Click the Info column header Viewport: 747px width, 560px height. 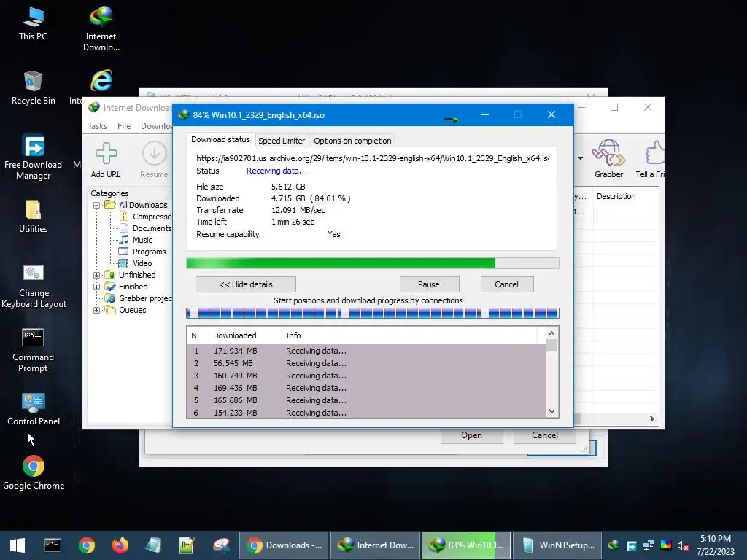410,335
